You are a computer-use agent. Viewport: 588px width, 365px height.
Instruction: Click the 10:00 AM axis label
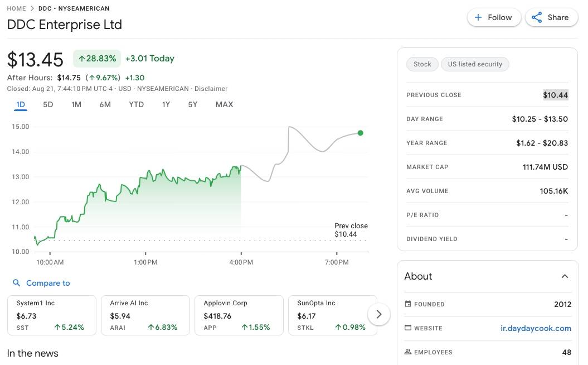click(50, 262)
